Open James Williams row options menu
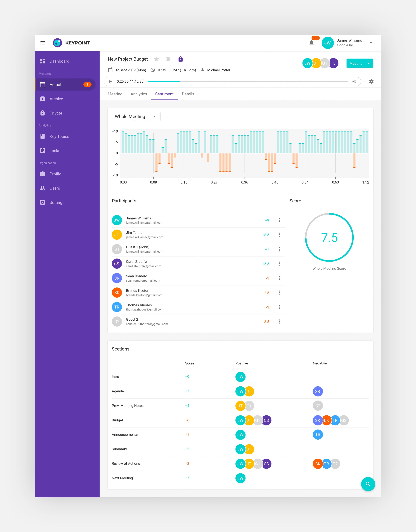 [x=279, y=220]
